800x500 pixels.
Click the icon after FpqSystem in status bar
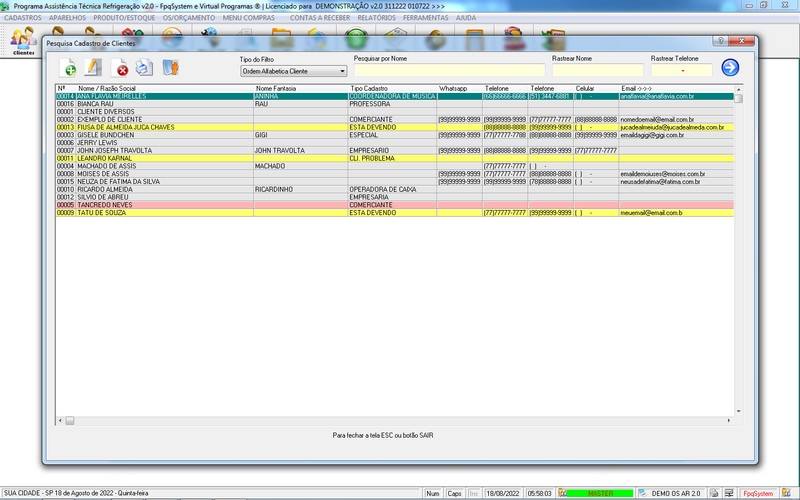786,493
